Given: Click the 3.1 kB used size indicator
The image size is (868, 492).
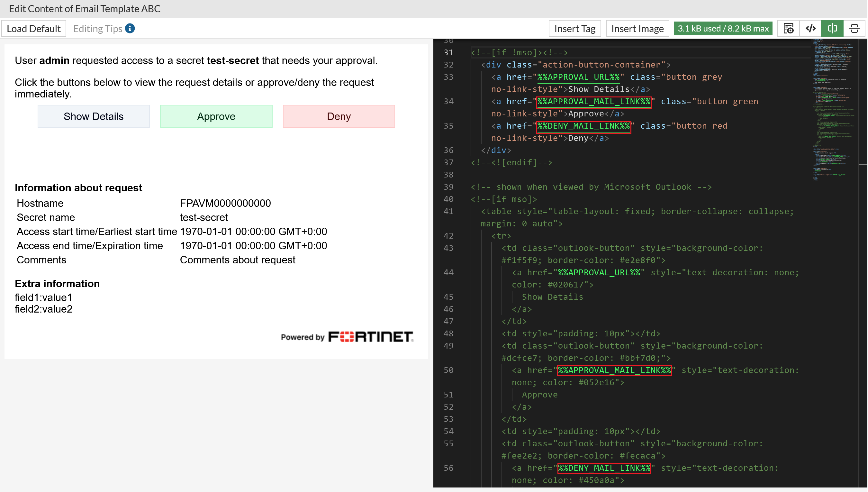Looking at the screenshot, I should (x=723, y=28).
